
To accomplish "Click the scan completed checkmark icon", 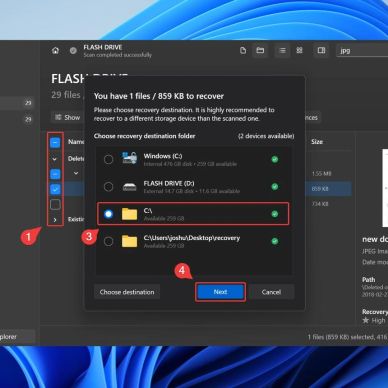I will [x=73, y=51].
